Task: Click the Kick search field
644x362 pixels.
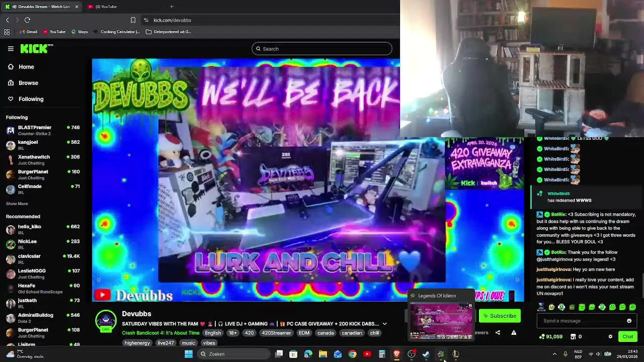Action: [322, 49]
